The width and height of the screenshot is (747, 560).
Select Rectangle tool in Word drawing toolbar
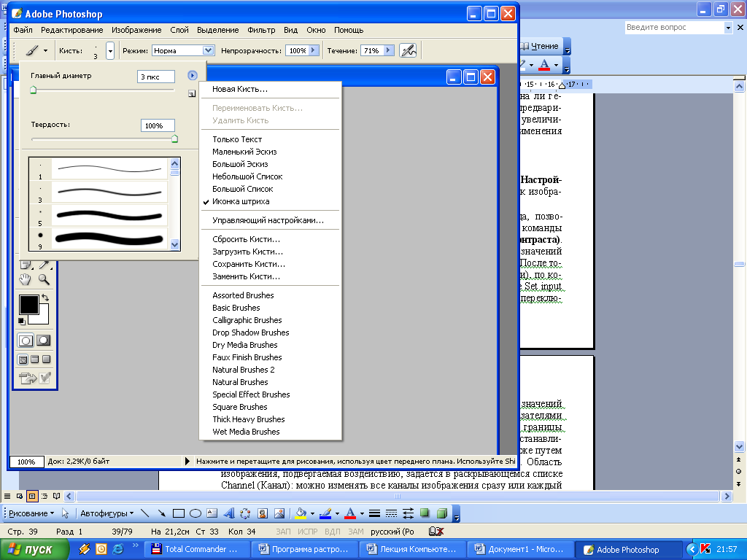[x=179, y=513]
